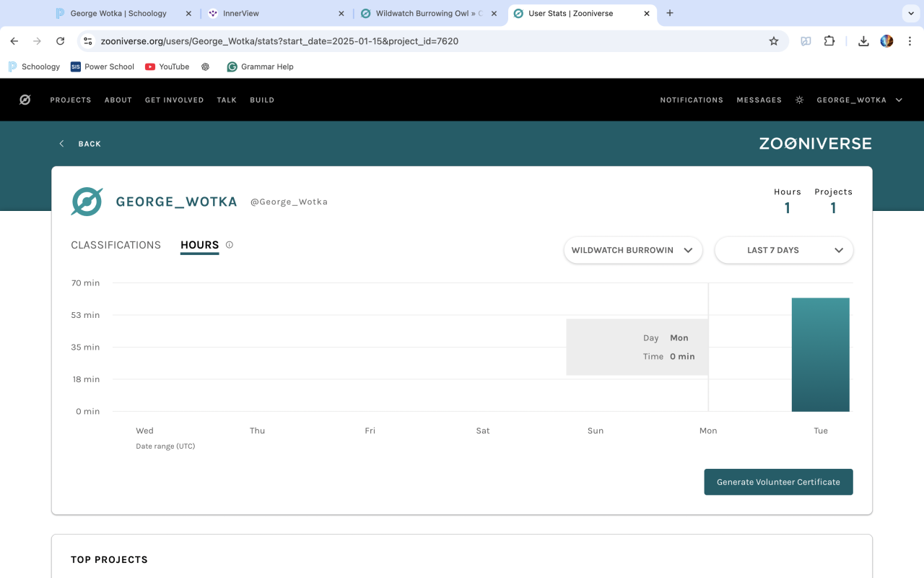This screenshot has width=924, height=578.
Task: Close the Schoology browser tab
Action: (x=188, y=13)
